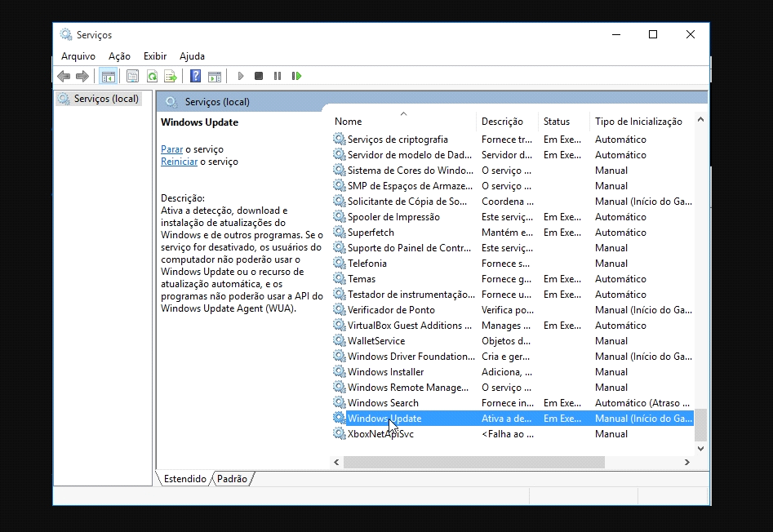Open the Exibir menu
This screenshot has width=773, height=532.
[x=155, y=56]
